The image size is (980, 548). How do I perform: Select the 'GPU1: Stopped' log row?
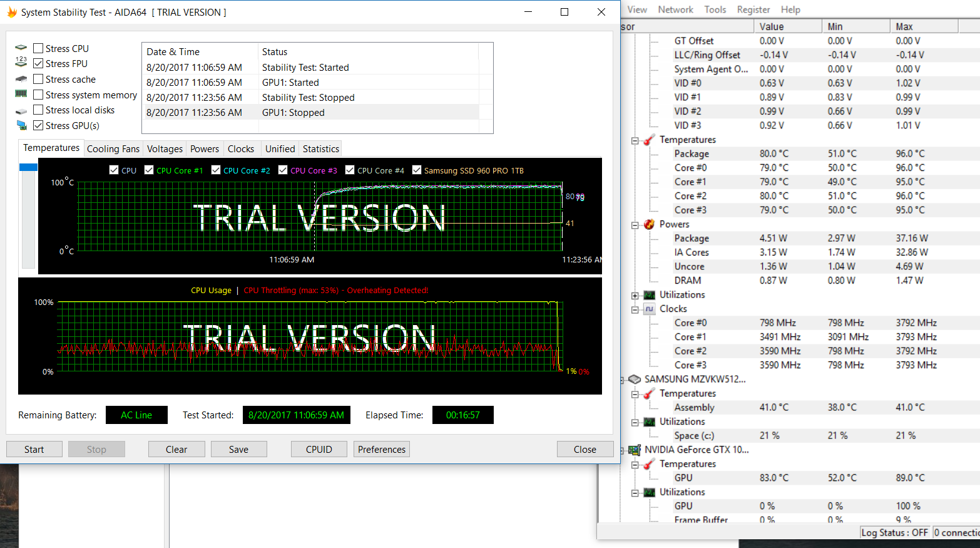click(x=311, y=113)
